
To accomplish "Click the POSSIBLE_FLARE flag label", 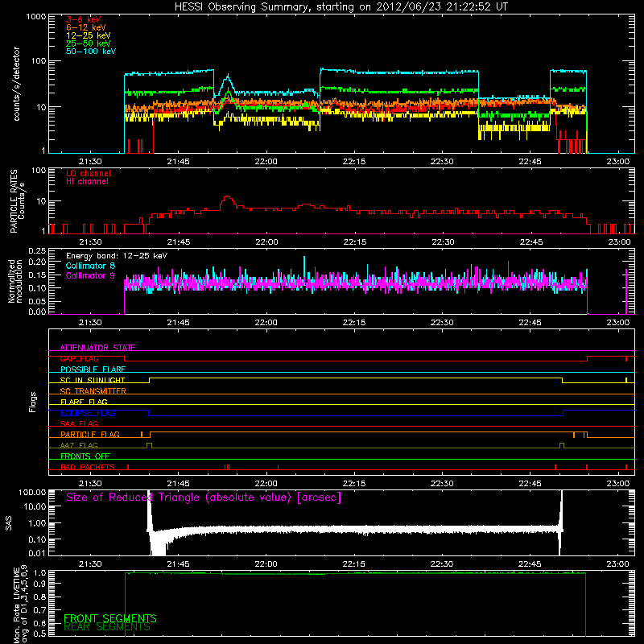I will point(93,369).
